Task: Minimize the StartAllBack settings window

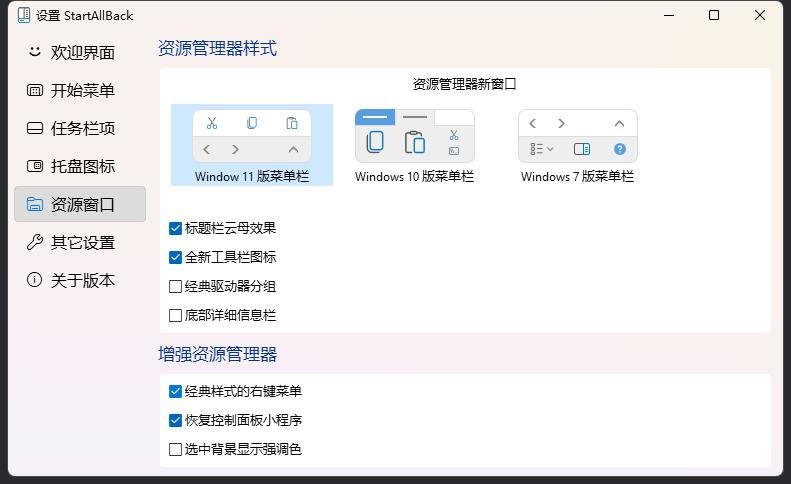Action: (669, 15)
